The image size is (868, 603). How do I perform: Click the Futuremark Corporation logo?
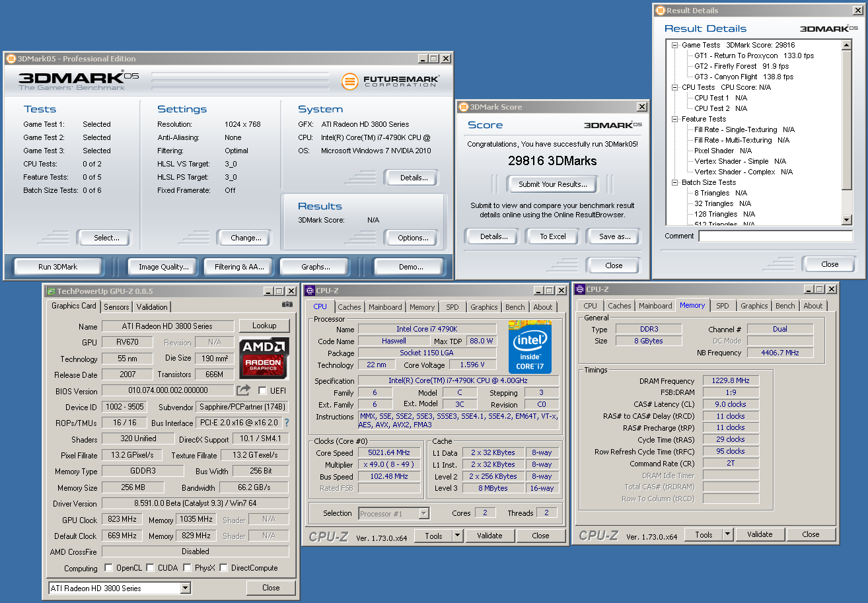pyautogui.click(x=390, y=81)
